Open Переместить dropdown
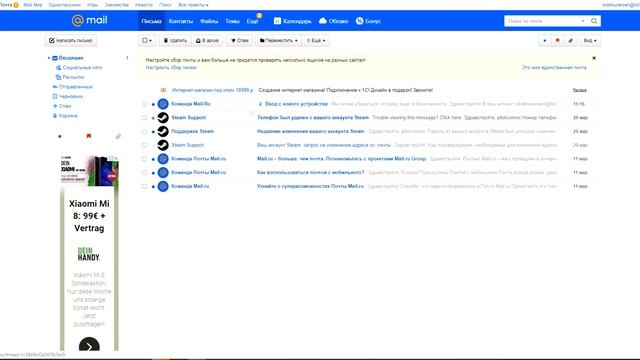The height and width of the screenshot is (360, 640). pos(278,40)
